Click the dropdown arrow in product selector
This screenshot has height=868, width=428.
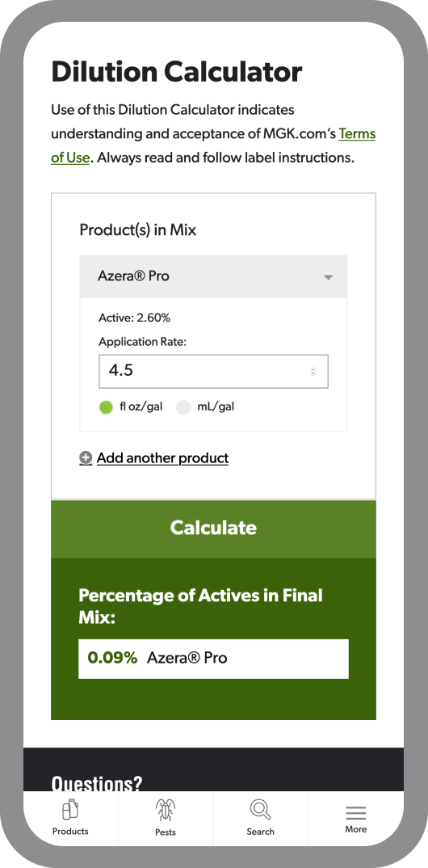pyautogui.click(x=328, y=276)
